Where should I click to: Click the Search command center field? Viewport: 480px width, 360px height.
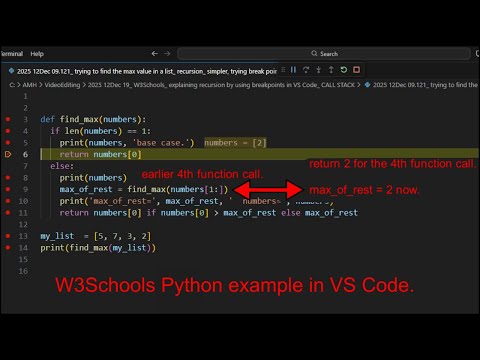tap(324, 53)
